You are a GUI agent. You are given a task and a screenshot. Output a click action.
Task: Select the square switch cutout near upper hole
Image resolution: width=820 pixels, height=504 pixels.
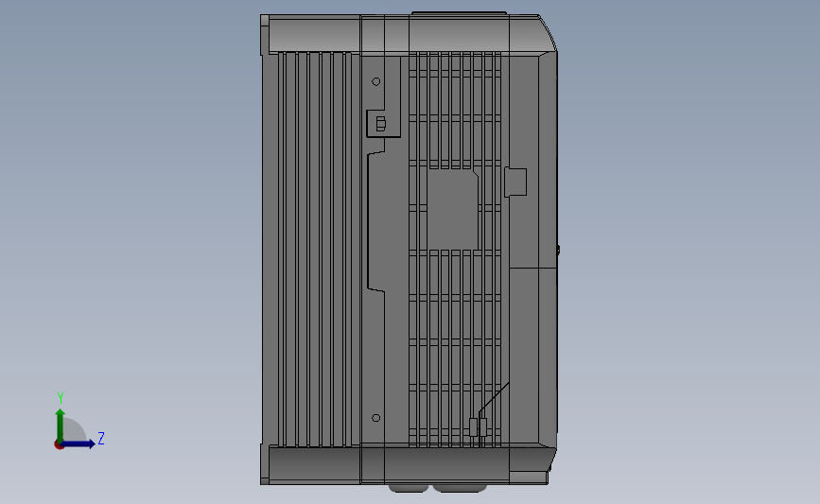383,124
